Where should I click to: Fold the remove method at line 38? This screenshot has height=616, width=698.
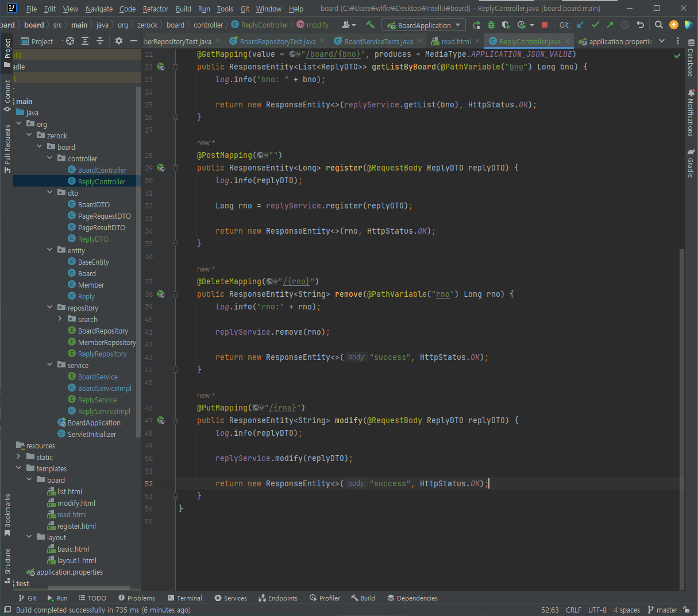tap(175, 295)
